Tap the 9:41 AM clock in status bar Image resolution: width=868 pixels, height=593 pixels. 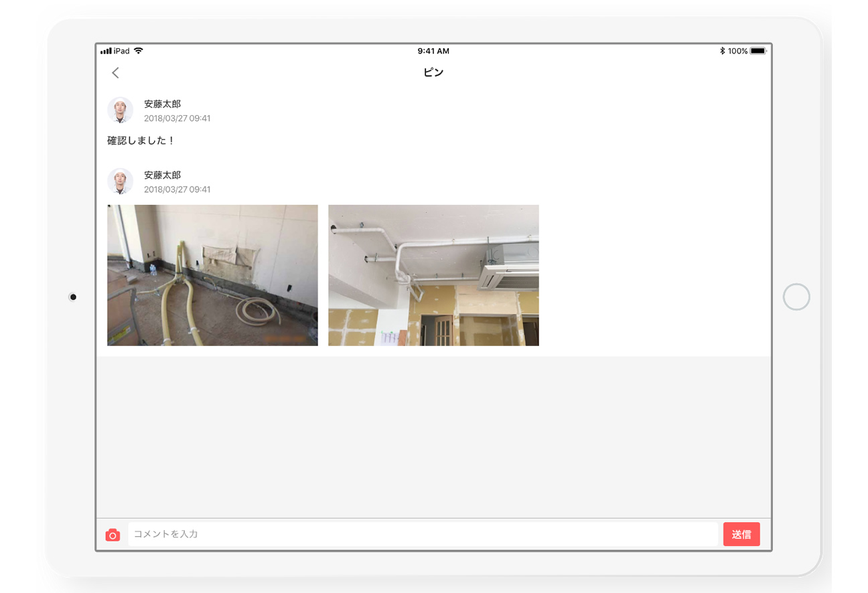(433, 51)
